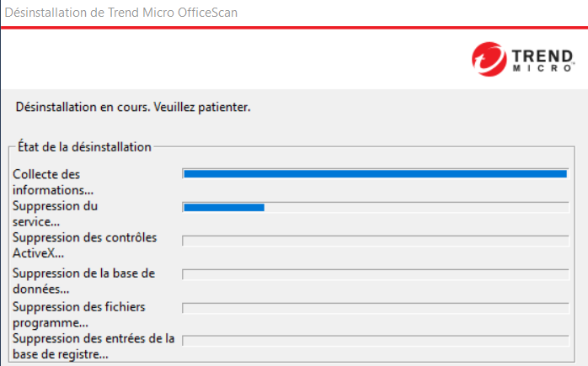The image size is (588, 366).
Task: Click the Suppression des entrées de registre label
Action: (94, 347)
